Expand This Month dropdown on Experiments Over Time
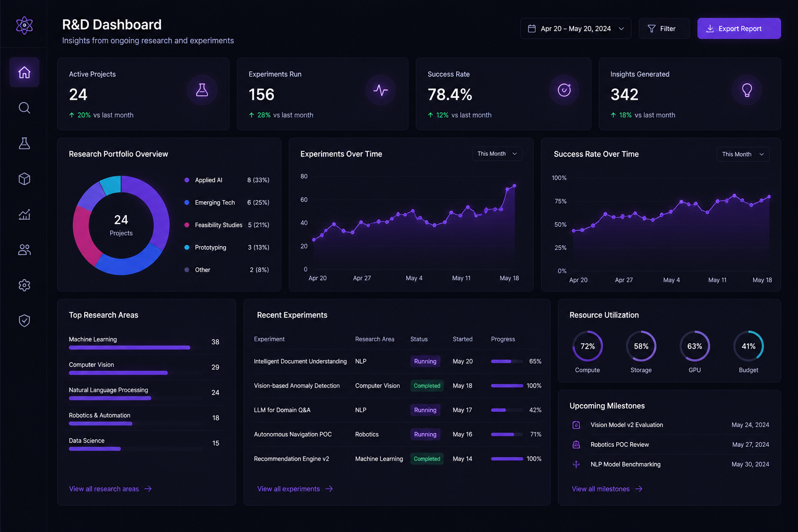The image size is (798, 532). coord(497,154)
